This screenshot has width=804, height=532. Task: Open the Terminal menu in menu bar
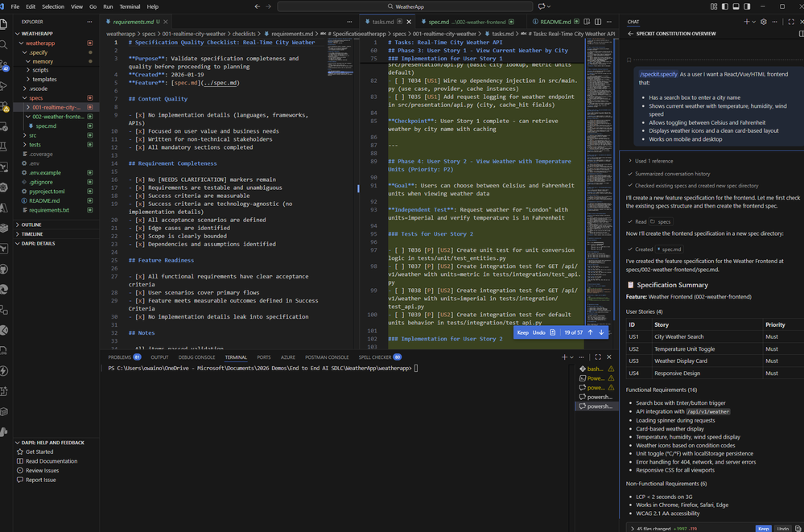[129, 6]
